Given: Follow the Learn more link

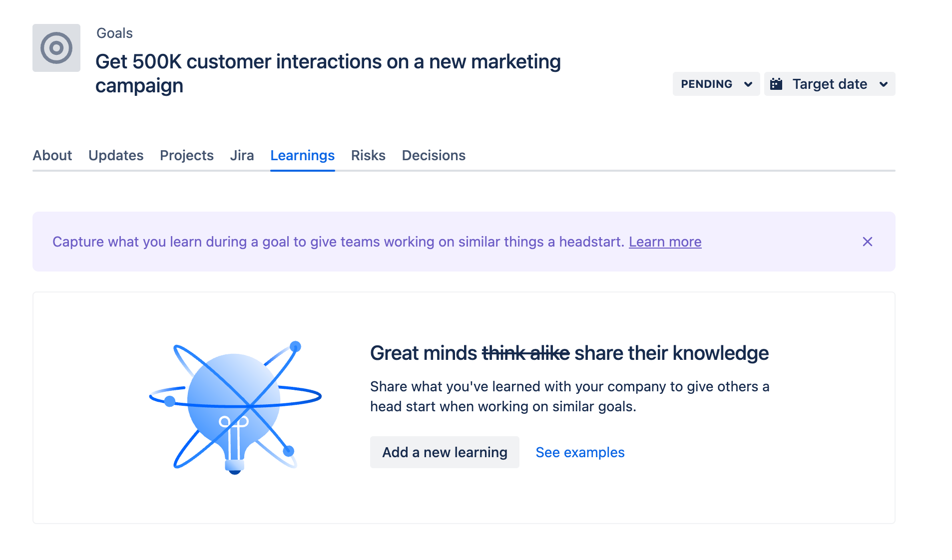Looking at the screenshot, I should pyautogui.click(x=665, y=242).
